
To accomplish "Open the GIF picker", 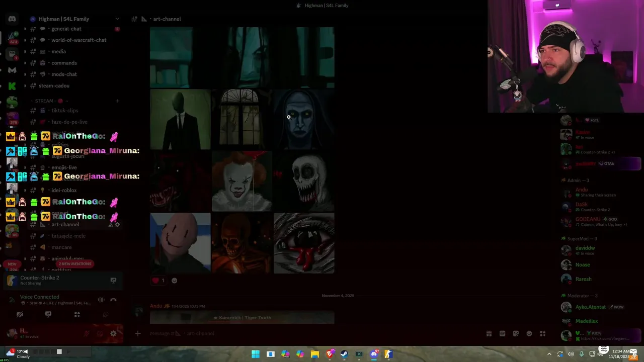I will (502, 333).
